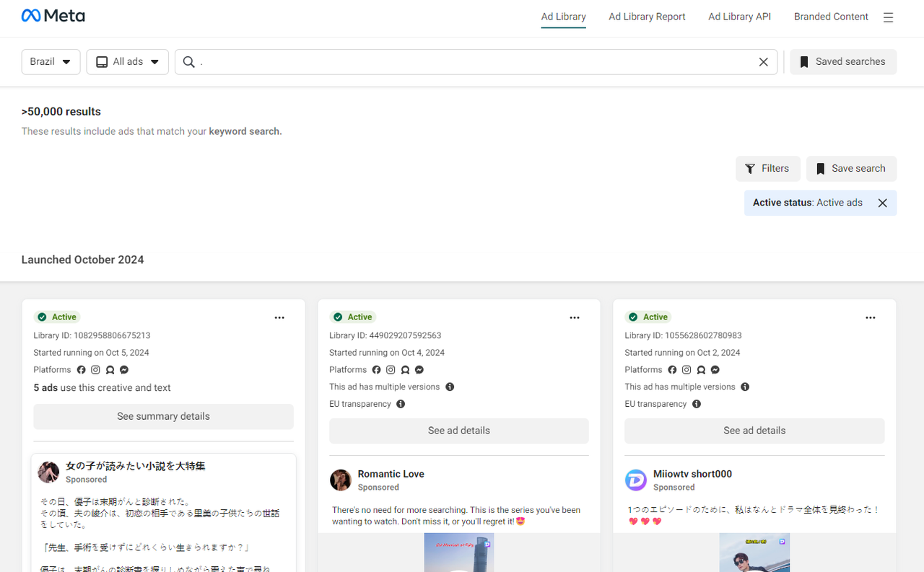924x572 pixels.
Task: Open the hamburger menu icon
Action: (x=888, y=17)
